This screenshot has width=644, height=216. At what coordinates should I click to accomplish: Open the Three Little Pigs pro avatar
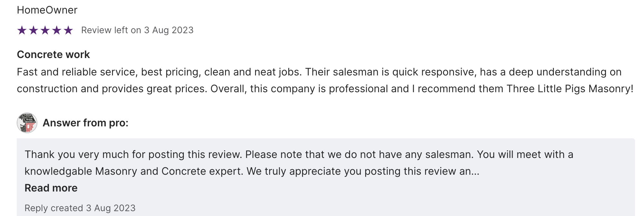(x=27, y=123)
